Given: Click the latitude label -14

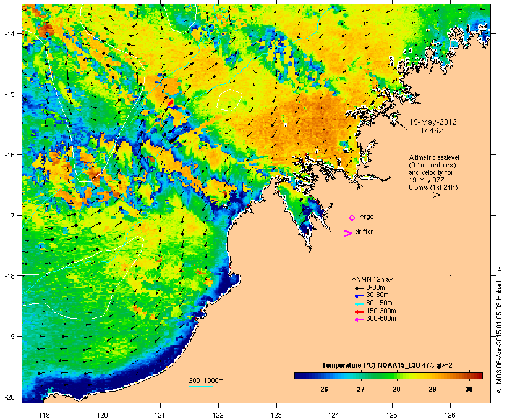Looking at the screenshot, I should (x=9, y=34).
